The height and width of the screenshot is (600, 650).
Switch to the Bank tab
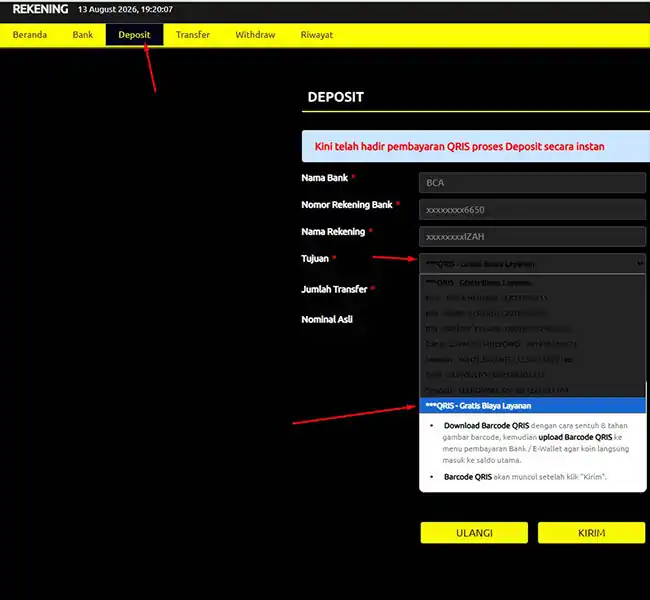(82, 35)
